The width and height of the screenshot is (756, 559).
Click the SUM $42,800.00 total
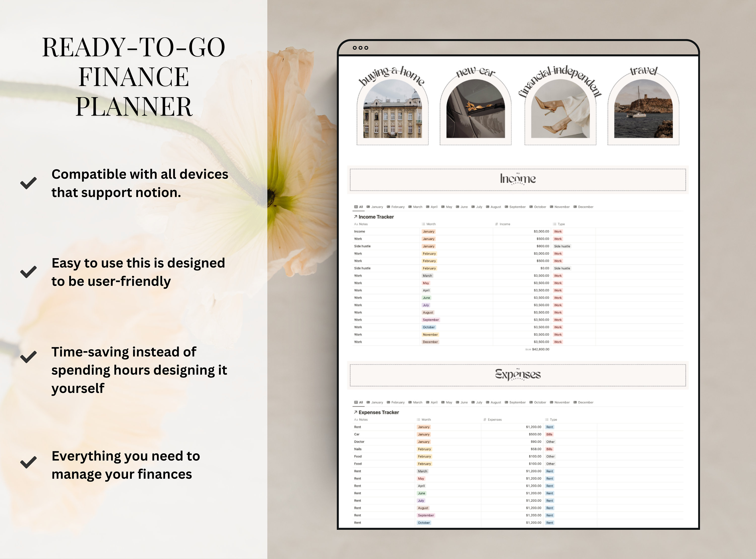point(537,349)
